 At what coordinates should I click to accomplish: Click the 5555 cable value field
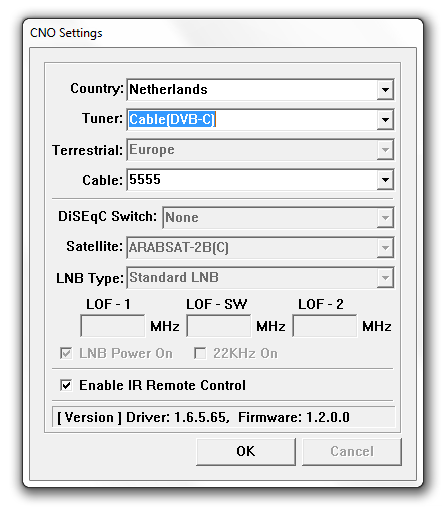(x=252, y=180)
